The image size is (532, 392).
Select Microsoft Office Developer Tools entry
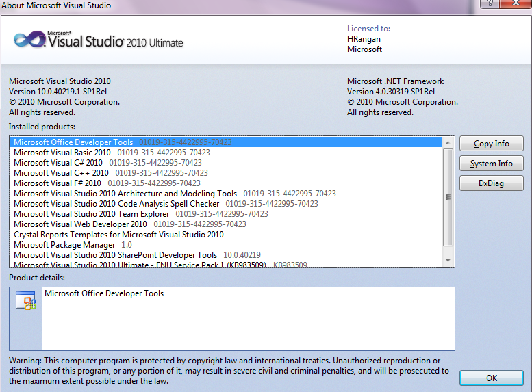[x=73, y=142]
